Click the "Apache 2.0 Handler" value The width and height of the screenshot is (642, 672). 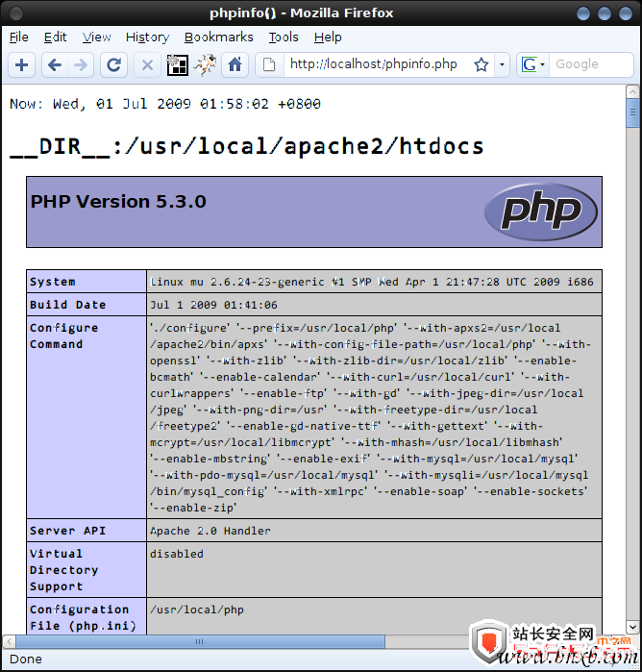(x=210, y=531)
